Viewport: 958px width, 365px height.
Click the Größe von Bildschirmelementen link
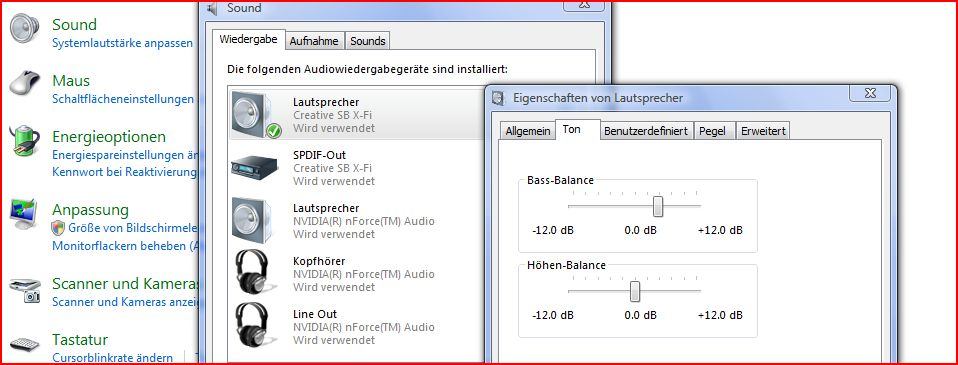point(133,229)
